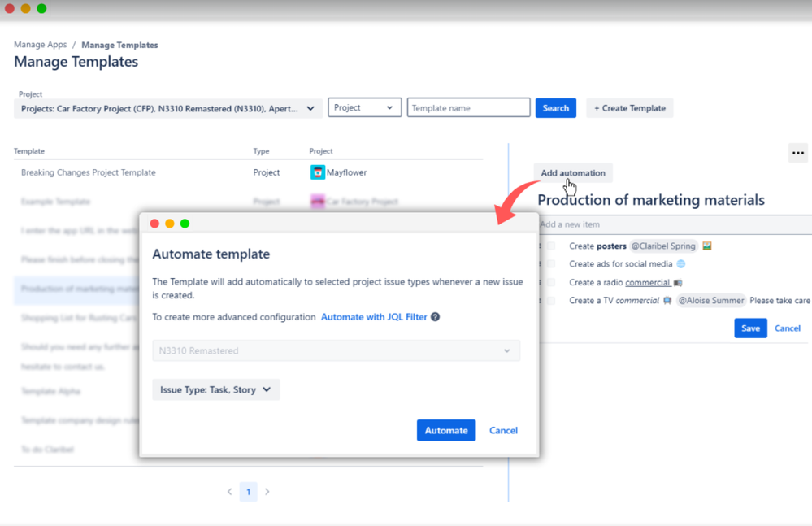Click the underlined commercial link text
This screenshot has width=812, height=526.
(647, 283)
